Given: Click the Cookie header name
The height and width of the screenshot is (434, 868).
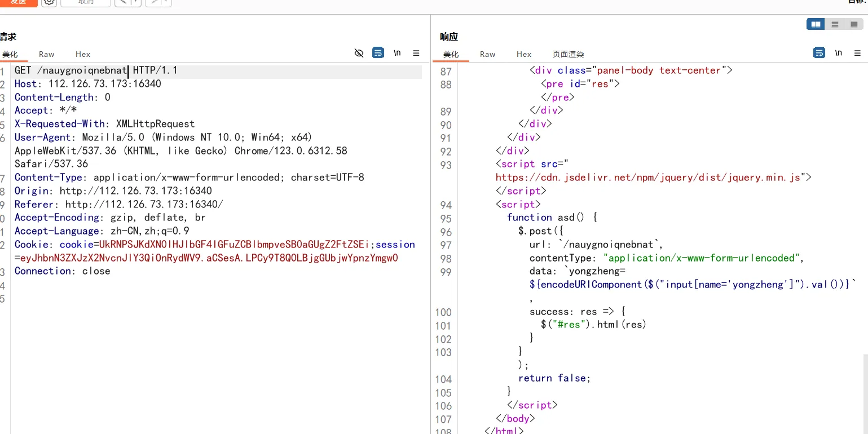Looking at the screenshot, I should [32, 245].
